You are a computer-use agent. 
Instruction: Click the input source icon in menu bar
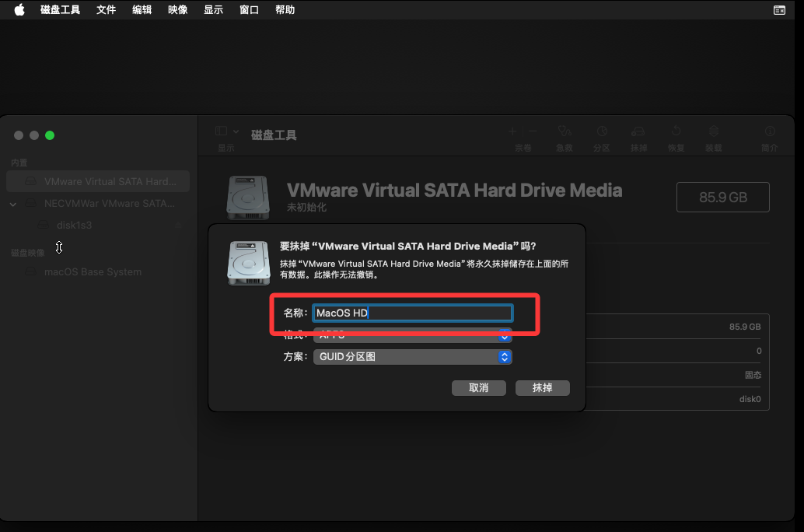[x=779, y=10]
